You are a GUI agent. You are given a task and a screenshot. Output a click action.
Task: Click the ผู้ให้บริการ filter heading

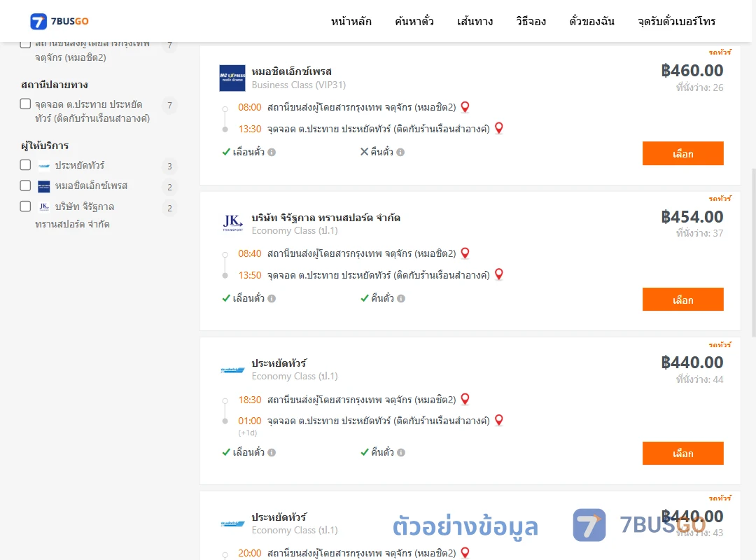point(45,146)
